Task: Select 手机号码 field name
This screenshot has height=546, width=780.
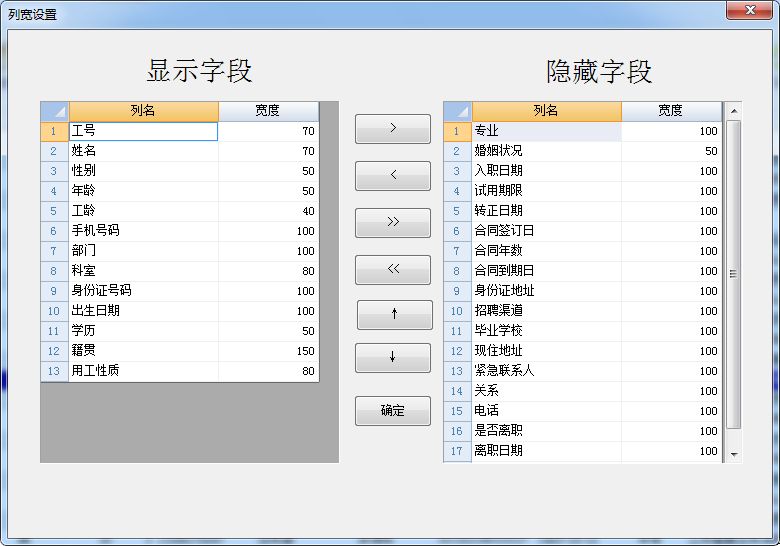Action: 143,231
